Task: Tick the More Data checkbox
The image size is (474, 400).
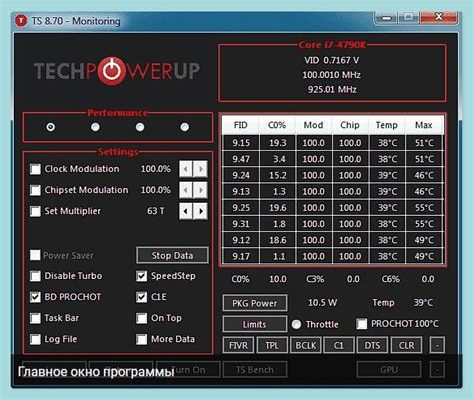Action: 142,339
